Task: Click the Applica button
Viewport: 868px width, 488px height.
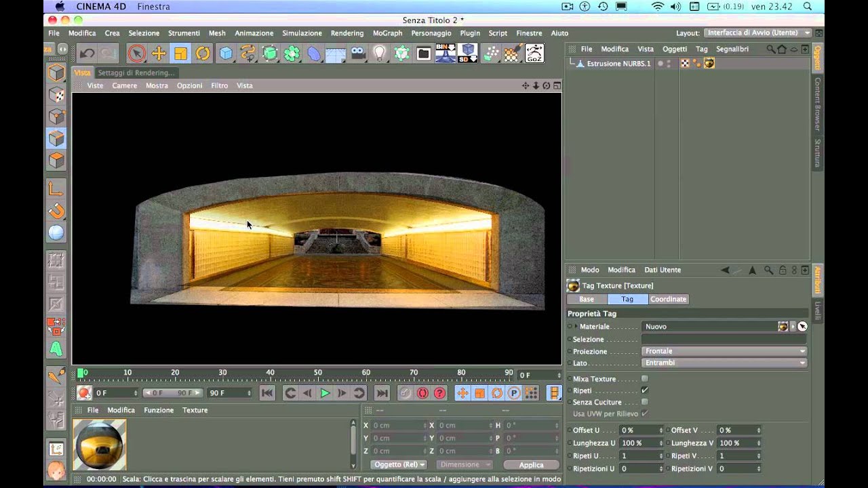Action: point(531,465)
